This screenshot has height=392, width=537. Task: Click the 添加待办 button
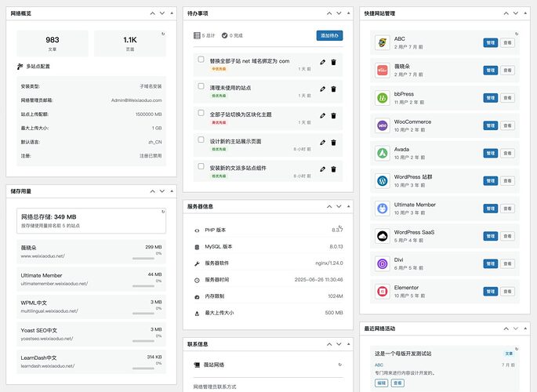coord(329,35)
